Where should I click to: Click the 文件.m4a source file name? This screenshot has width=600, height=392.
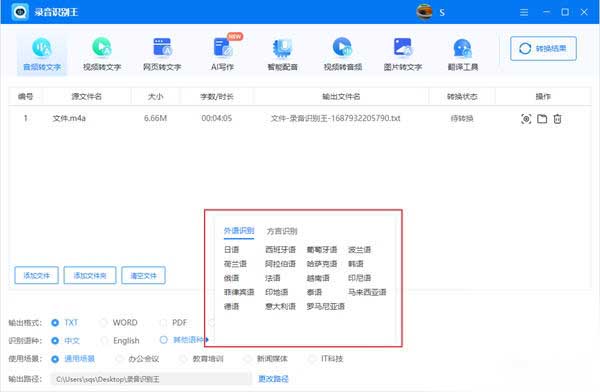point(69,118)
